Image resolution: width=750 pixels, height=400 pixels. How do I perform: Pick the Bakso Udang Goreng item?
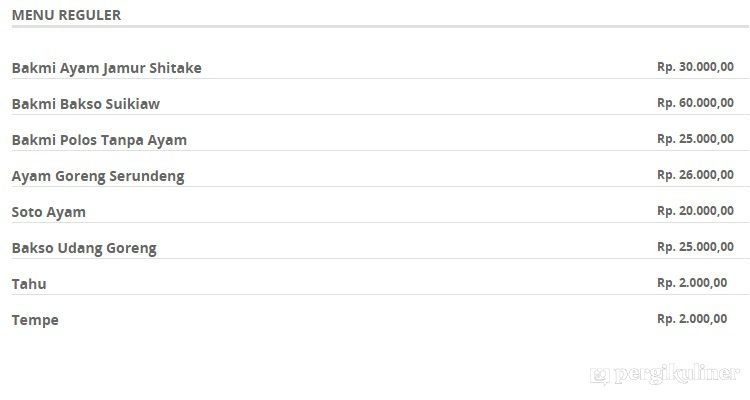(x=84, y=248)
